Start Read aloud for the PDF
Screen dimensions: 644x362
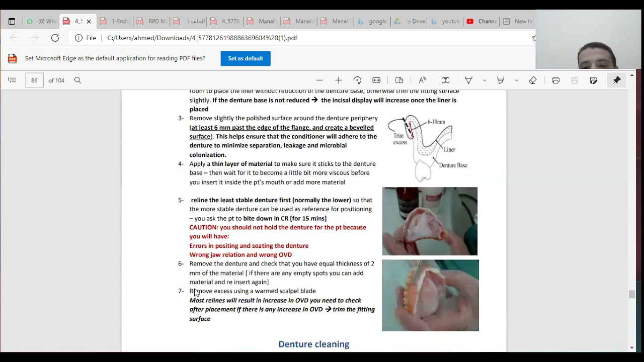[x=423, y=80]
